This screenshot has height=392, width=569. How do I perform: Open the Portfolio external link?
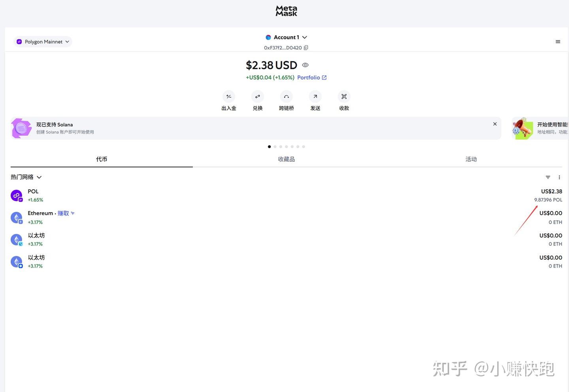(x=312, y=77)
